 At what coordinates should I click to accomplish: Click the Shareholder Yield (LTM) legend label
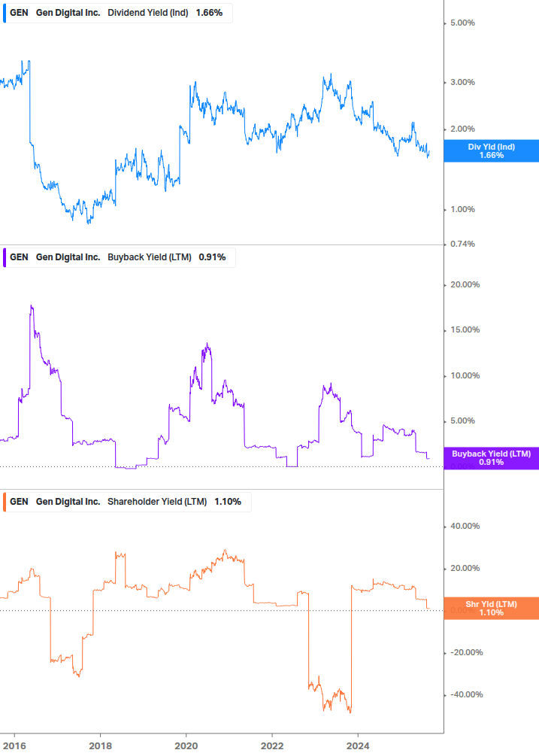pos(157,502)
